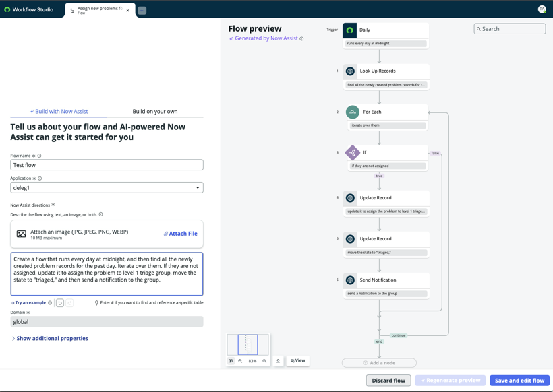This screenshot has width=553, height=392.
Task: Click the Try an example link
Action: click(x=28, y=303)
